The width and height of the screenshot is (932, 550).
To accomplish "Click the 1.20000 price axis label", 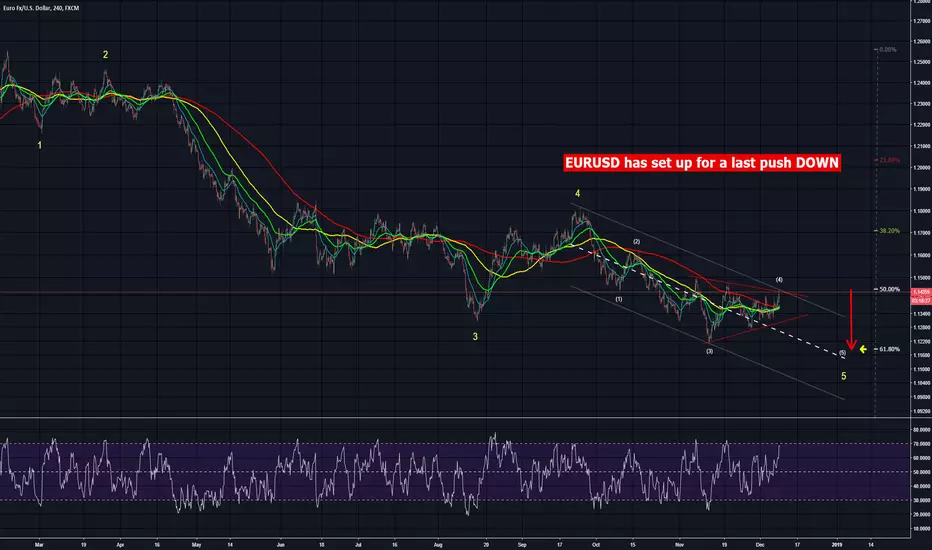I will coord(921,168).
